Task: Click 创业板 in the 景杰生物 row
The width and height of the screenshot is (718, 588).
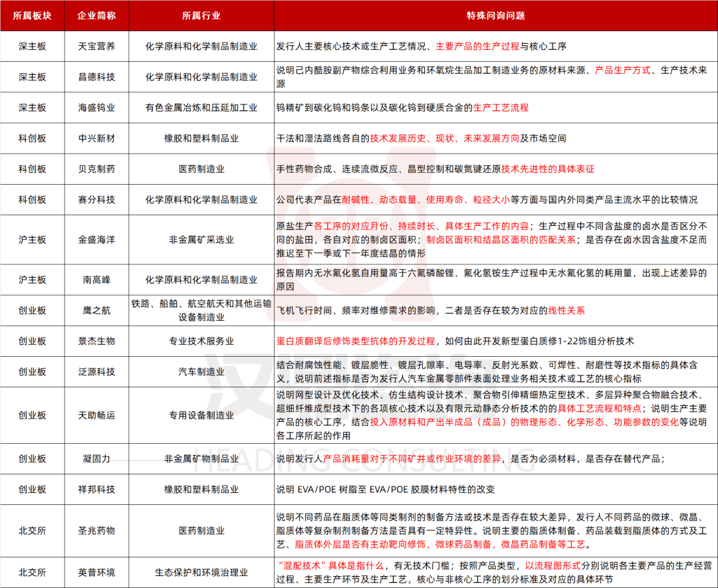Action: tap(32, 341)
